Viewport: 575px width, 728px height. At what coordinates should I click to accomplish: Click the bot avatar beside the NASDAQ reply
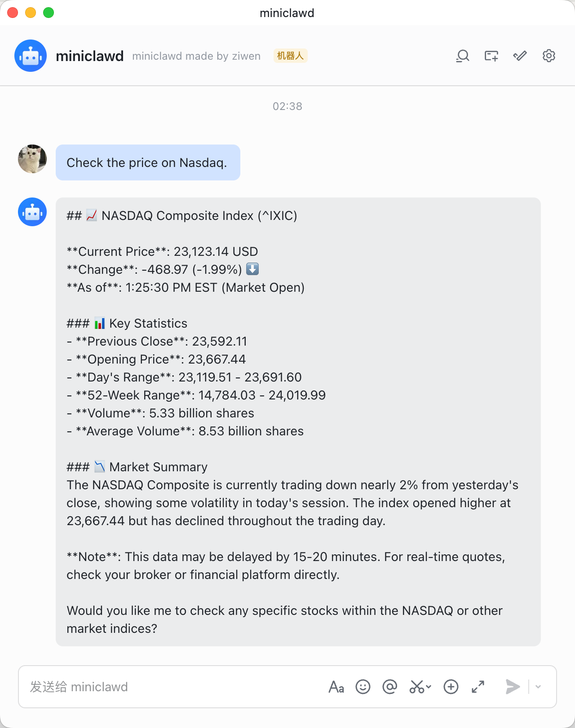[x=32, y=212]
